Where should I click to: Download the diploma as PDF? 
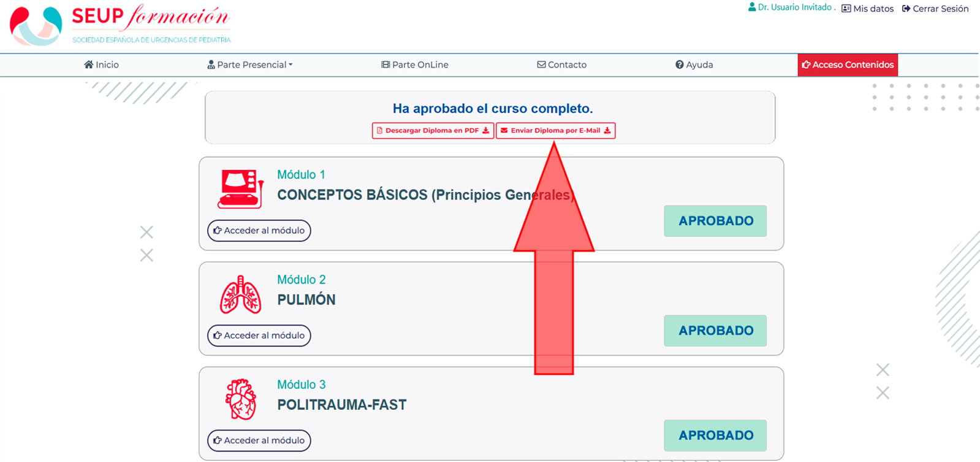(x=433, y=131)
